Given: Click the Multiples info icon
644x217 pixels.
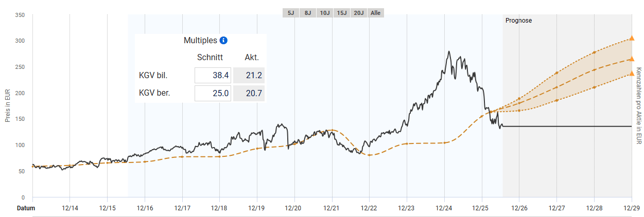Looking at the screenshot, I should pos(223,41).
